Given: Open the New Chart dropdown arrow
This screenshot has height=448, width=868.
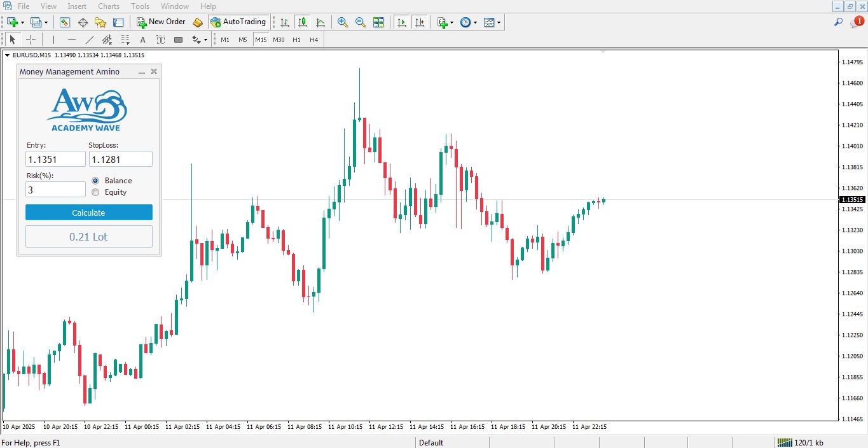Looking at the screenshot, I should (22, 22).
